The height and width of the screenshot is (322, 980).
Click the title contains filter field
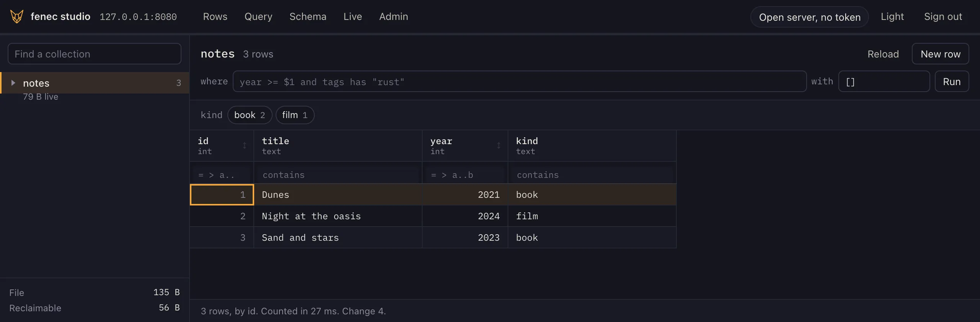tap(338, 175)
